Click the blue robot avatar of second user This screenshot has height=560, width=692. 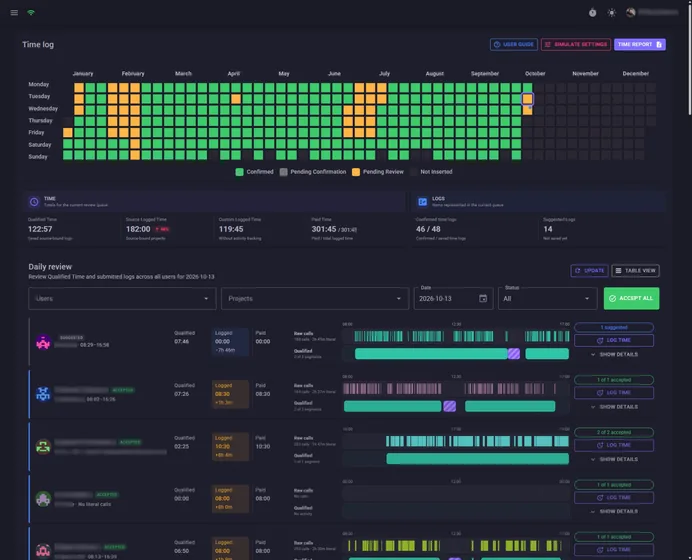(x=43, y=394)
